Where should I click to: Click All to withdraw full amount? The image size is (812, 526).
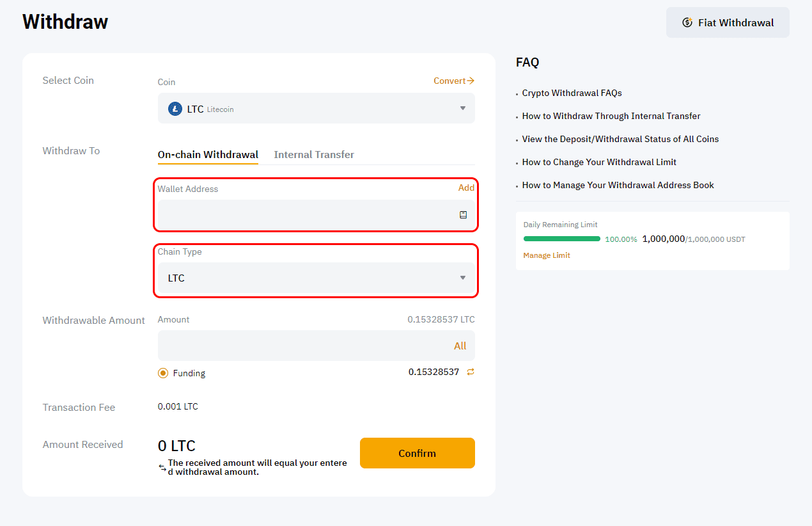click(x=460, y=346)
